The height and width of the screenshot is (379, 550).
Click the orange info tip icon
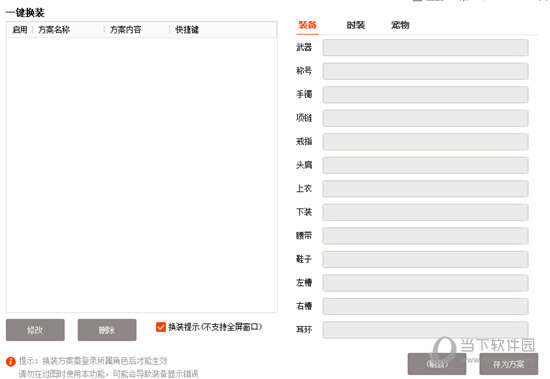pyautogui.click(x=11, y=361)
